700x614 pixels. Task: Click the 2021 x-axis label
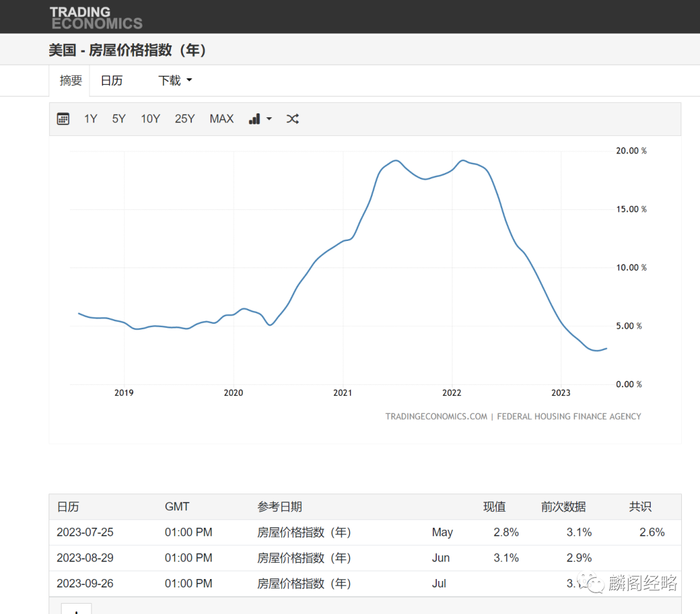pyautogui.click(x=342, y=392)
